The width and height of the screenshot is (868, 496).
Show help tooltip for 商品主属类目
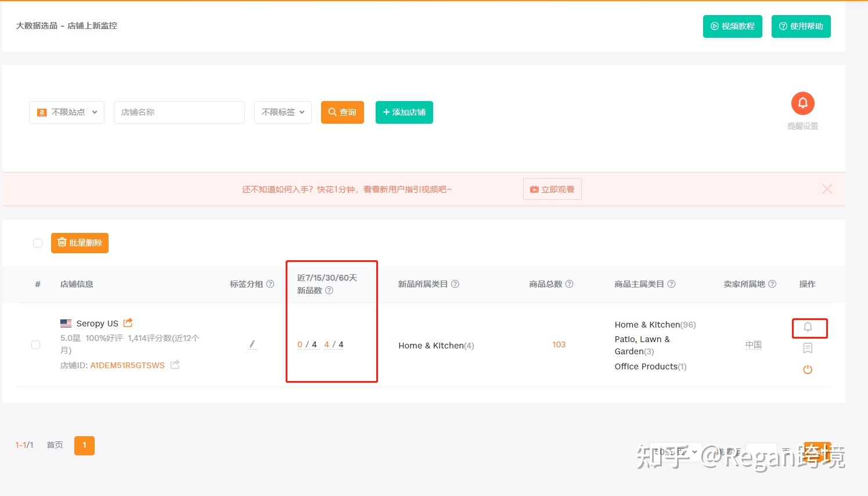[671, 284]
